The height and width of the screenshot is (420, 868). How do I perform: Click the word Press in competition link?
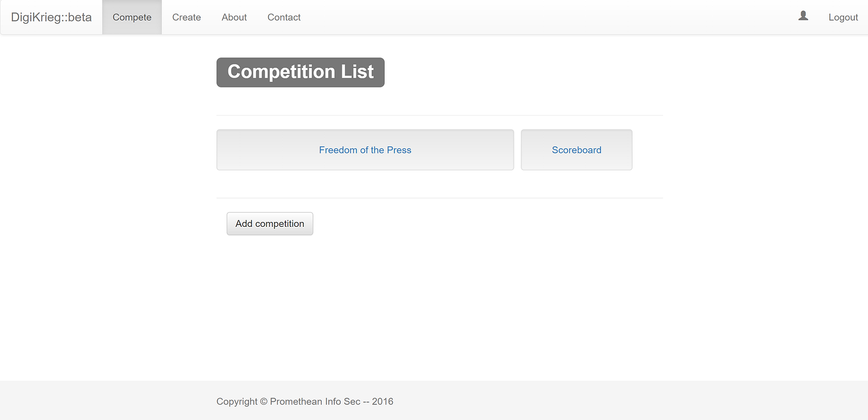click(399, 150)
